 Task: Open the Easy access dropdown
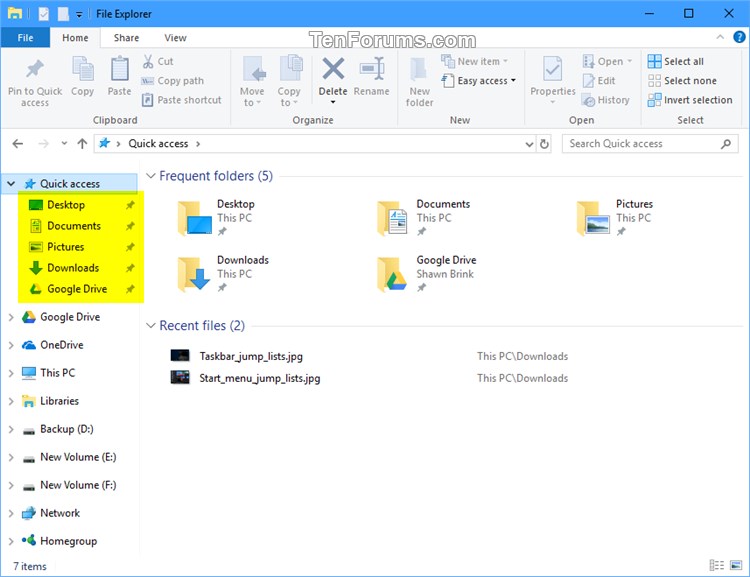coord(479,80)
